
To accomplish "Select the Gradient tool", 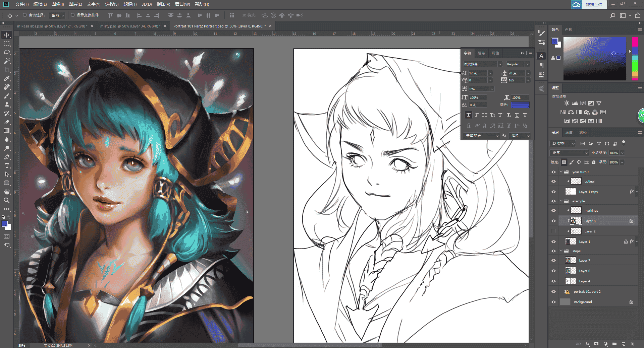I will [x=7, y=131].
